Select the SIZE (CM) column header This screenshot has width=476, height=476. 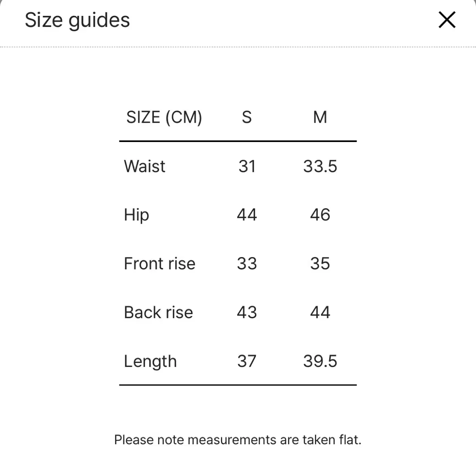tap(164, 117)
